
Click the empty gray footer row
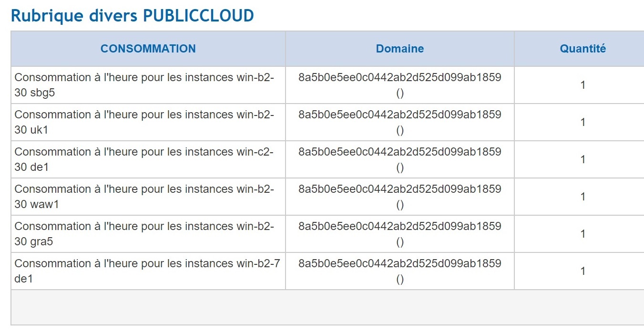click(327, 307)
